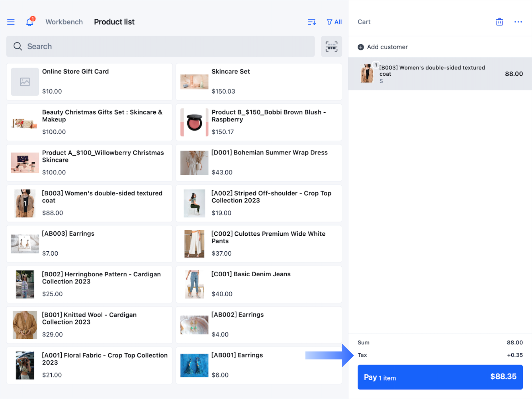532x399 pixels.
Task: Click the B003 coat thumbnail in product list
Action: (x=25, y=203)
